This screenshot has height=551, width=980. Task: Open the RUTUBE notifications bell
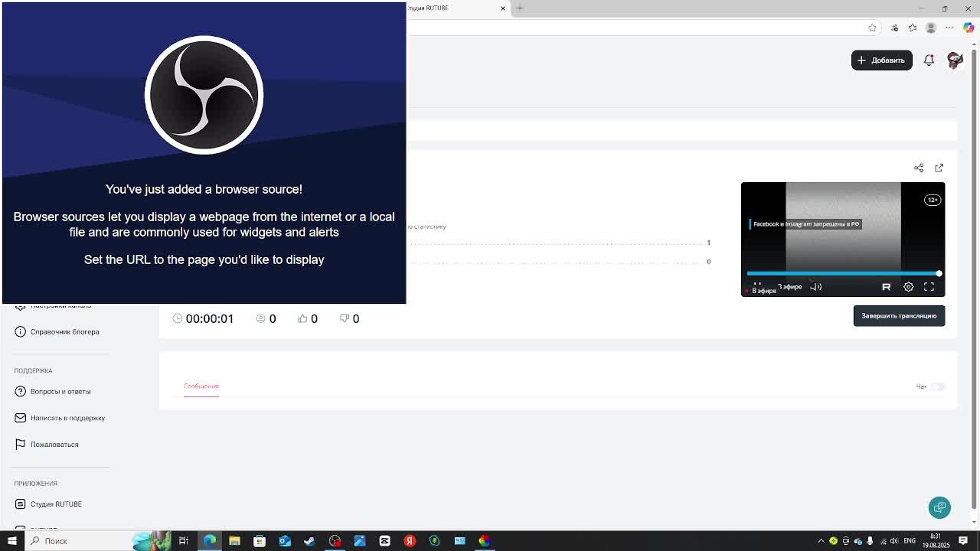(x=929, y=60)
